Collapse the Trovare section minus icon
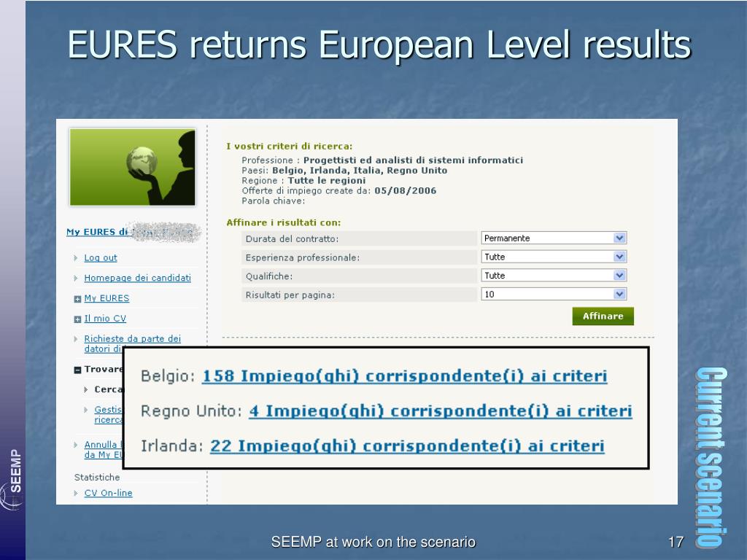Screen dimensions: 747x560 point(77,370)
